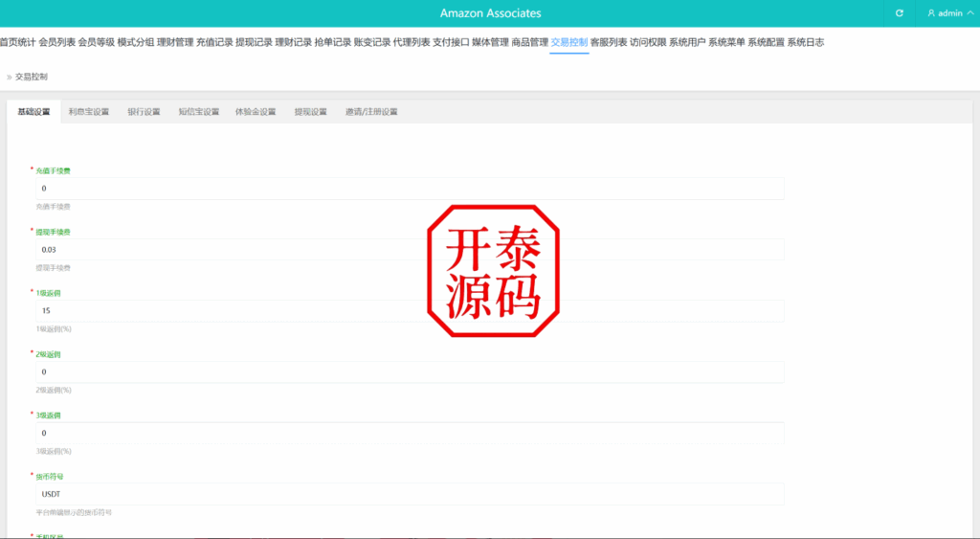
Task: Open the 银行设置 tab
Action: 144,112
